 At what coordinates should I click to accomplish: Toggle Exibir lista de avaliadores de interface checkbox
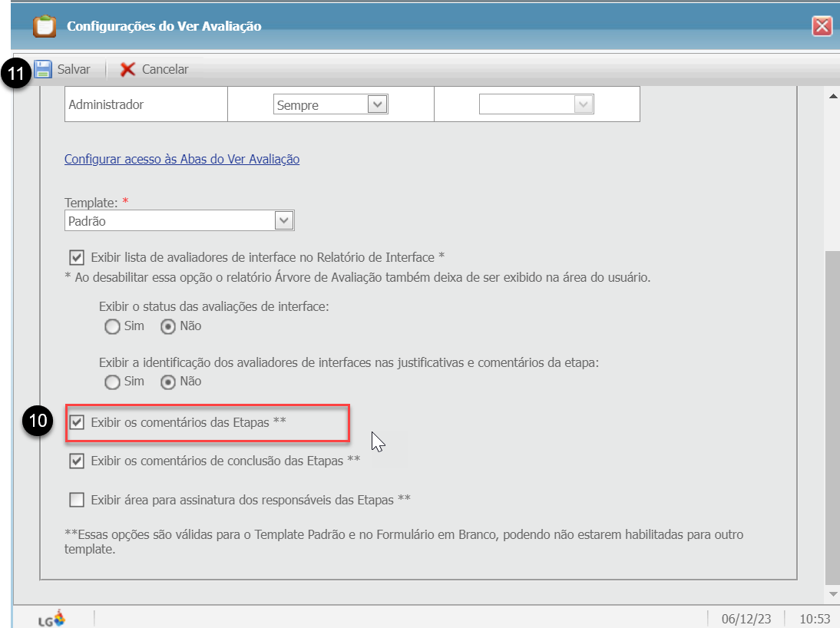coord(77,258)
